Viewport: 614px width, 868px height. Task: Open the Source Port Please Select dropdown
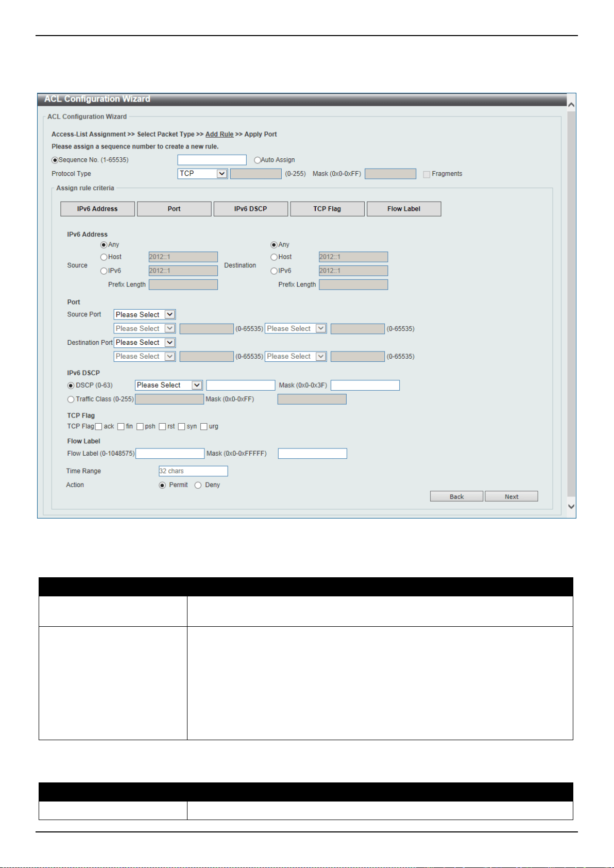[145, 314]
